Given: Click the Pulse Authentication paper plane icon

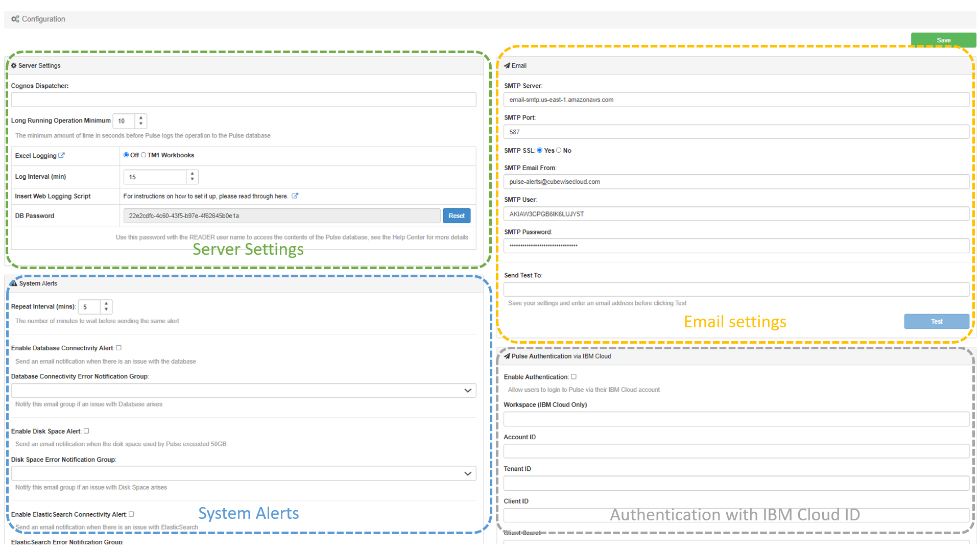Looking at the screenshot, I should [507, 356].
